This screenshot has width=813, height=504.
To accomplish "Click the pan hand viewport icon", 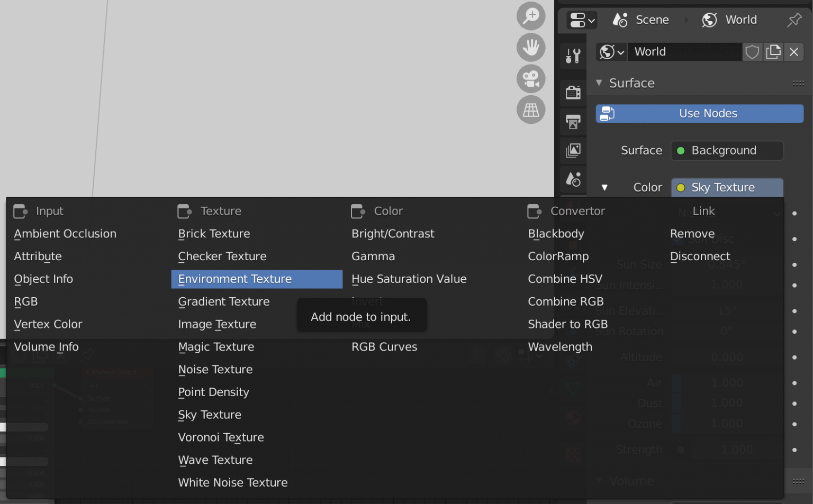I will coord(530,48).
